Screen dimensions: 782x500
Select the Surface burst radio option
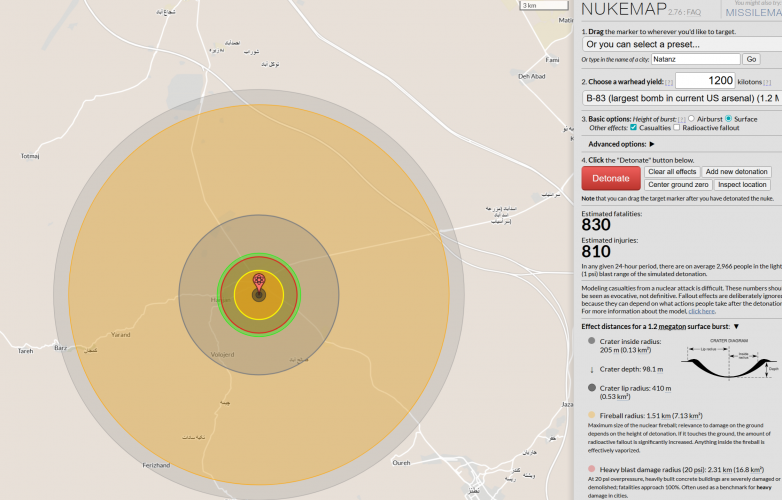pyautogui.click(x=729, y=119)
